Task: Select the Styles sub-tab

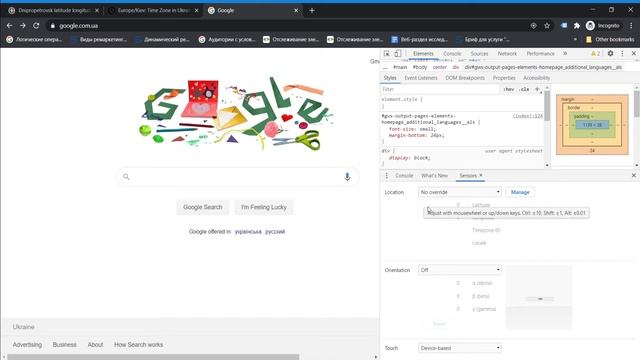Action: tap(390, 78)
